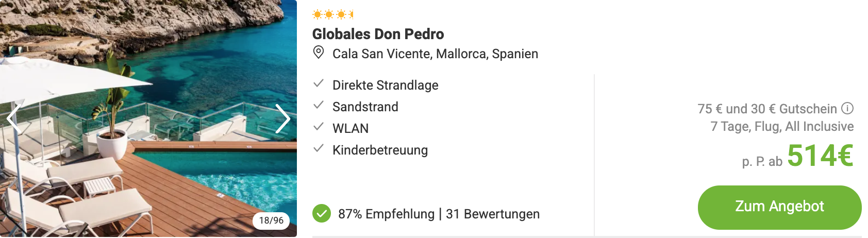Open the 31 Bewertungen reviews
Screen dimensions: 868x238
tap(493, 214)
